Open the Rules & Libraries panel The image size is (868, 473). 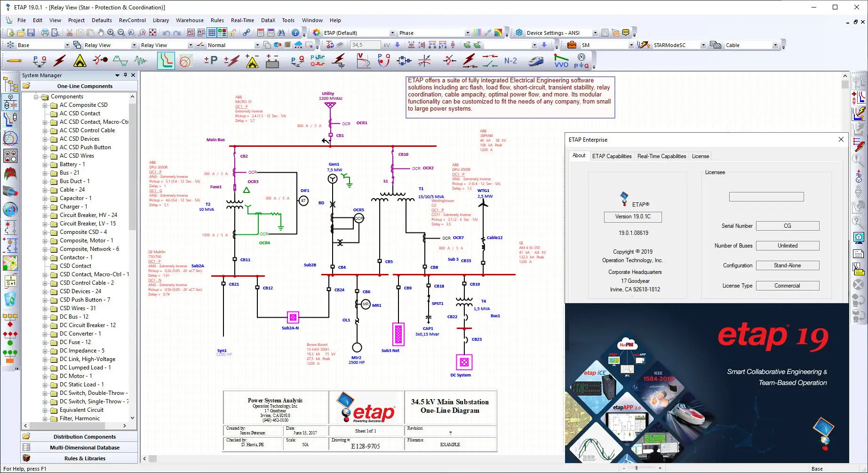80,458
